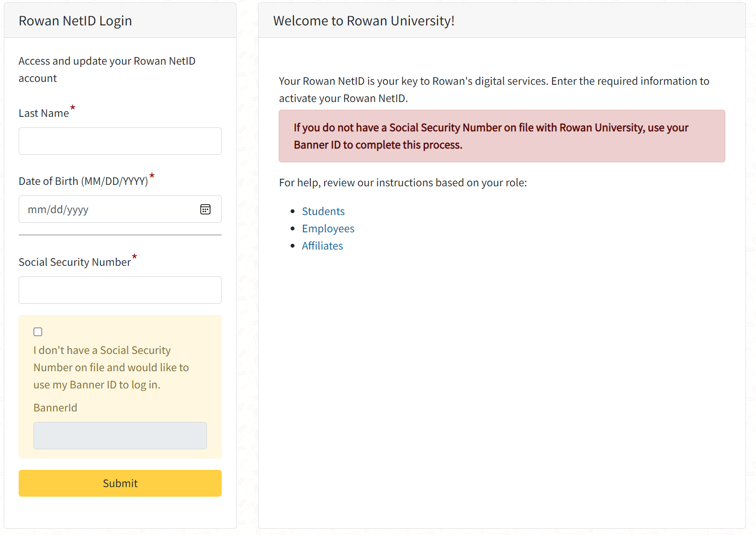Open the Employees instructions link
756x535 pixels.
[x=328, y=228]
